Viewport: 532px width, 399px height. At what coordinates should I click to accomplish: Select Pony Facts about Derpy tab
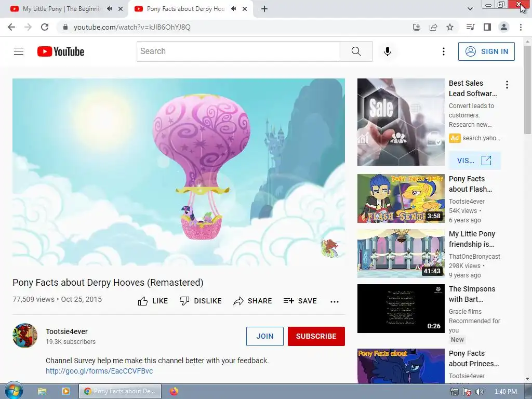[185, 9]
